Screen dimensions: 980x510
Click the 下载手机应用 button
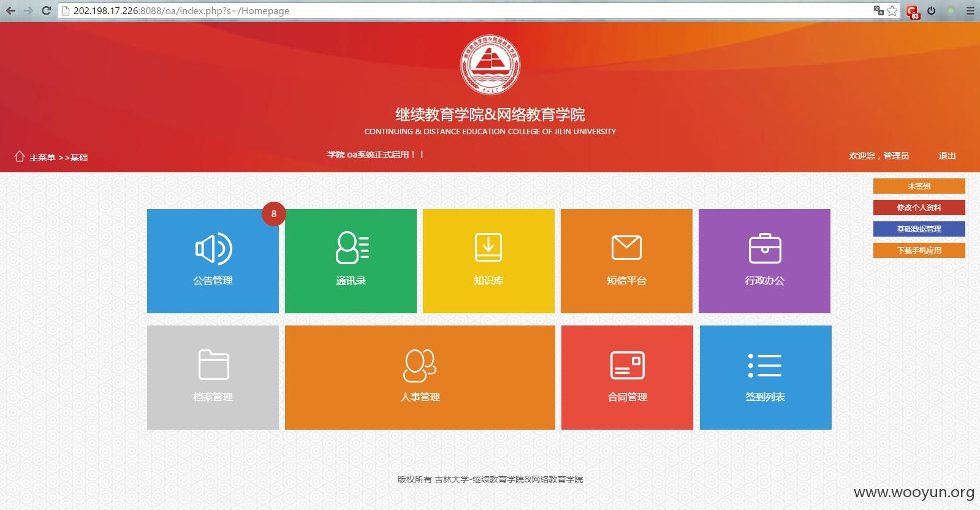point(919,250)
